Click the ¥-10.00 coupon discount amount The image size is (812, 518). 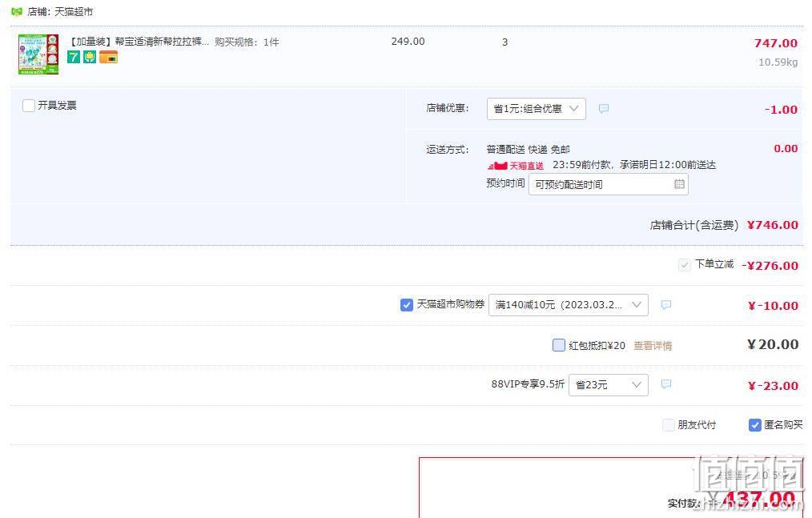pyautogui.click(x=773, y=306)
